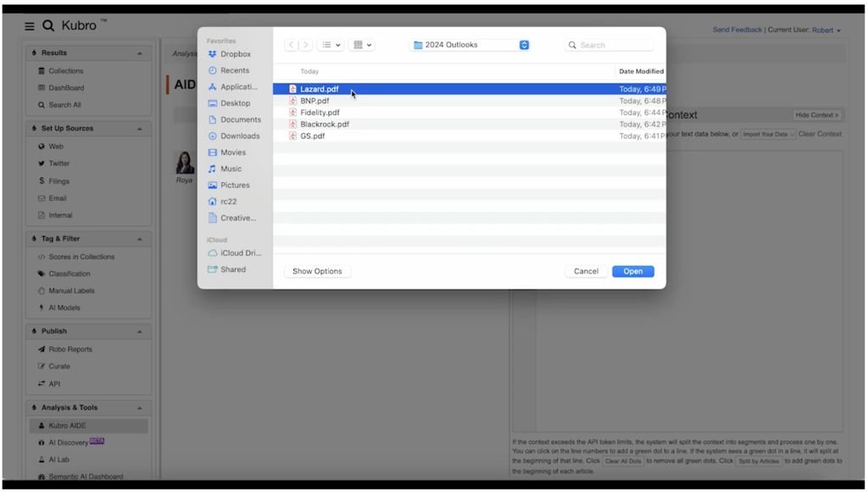Open Shared in the iCloud section
The height and width of the screenshot is (492, 868).
click(226, 270)
